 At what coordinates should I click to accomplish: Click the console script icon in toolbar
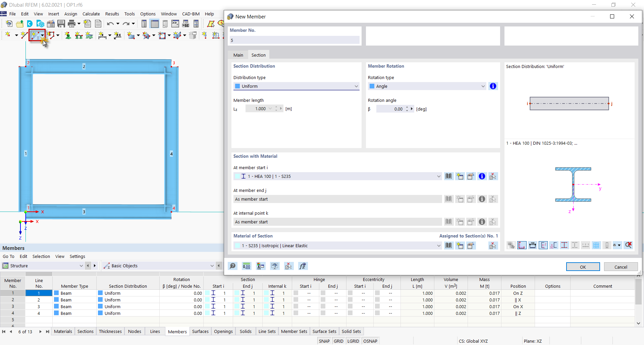(175, 23)
